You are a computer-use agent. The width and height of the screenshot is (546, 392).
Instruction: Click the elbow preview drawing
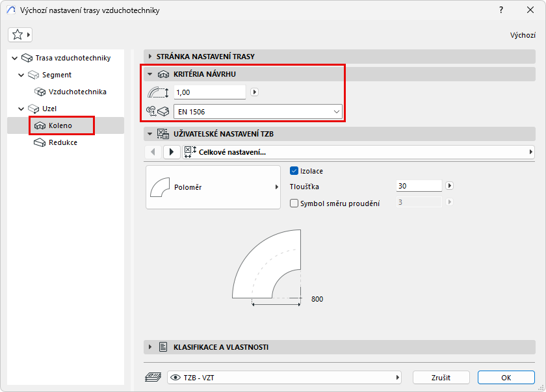266,267
